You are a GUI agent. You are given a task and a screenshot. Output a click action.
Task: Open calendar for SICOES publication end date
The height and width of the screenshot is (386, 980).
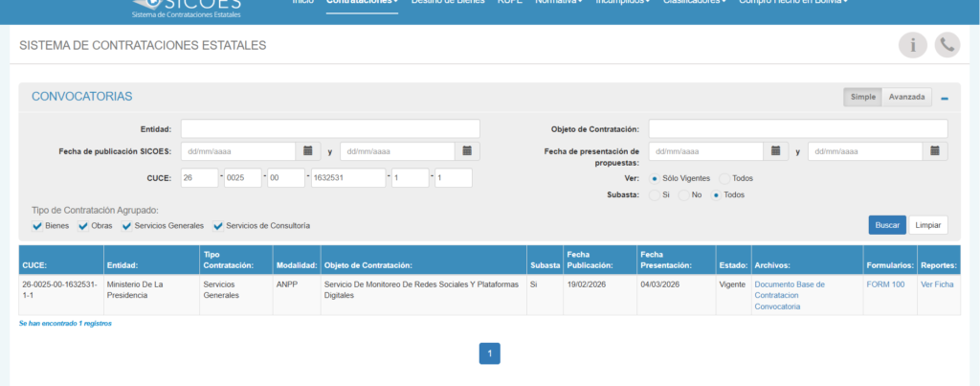(x=467, y=151)
